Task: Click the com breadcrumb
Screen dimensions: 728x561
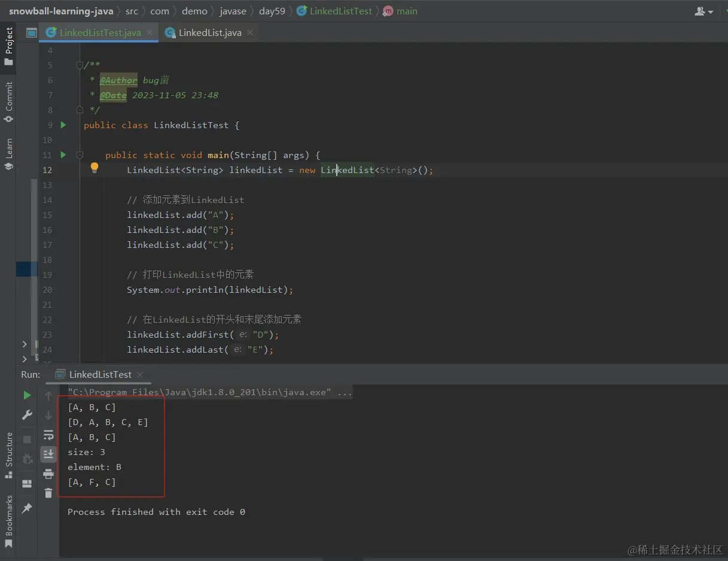Action: 160,11
